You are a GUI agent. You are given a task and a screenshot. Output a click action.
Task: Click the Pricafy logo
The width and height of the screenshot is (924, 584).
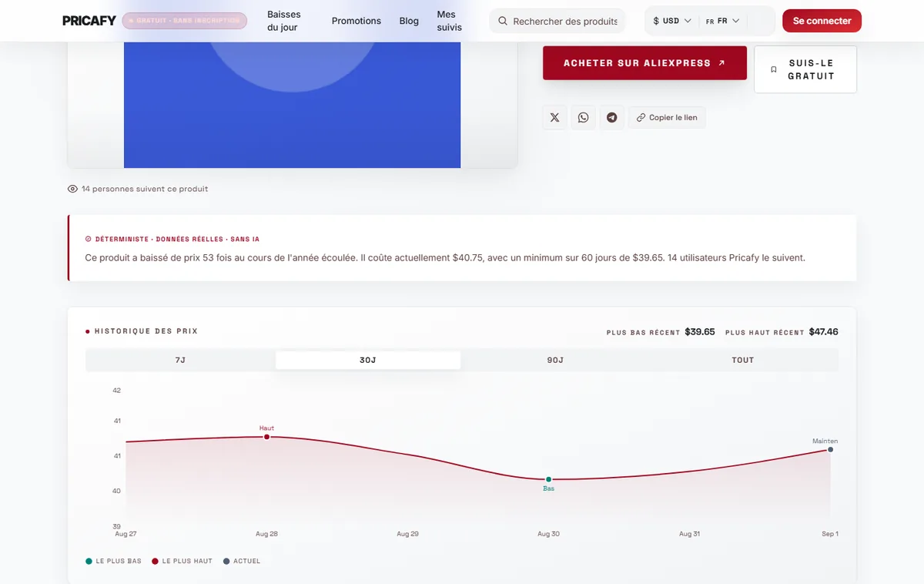(x=89, y=21)
